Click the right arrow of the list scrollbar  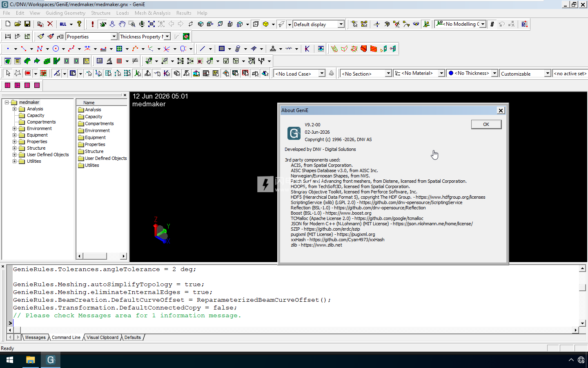(124, 256)
